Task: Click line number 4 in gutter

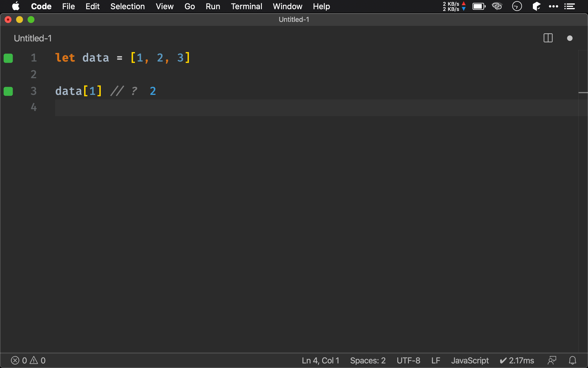Action: [34, 107]
